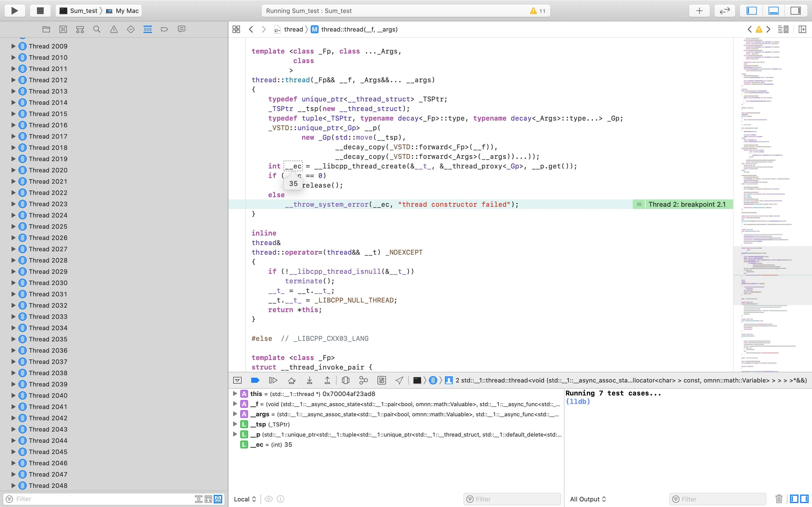Toggle the left navigator panel visibility
812x507 pixels.
751,11
